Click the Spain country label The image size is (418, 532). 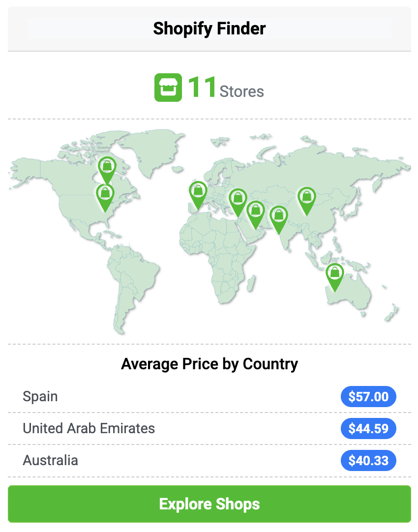[40, 396]
